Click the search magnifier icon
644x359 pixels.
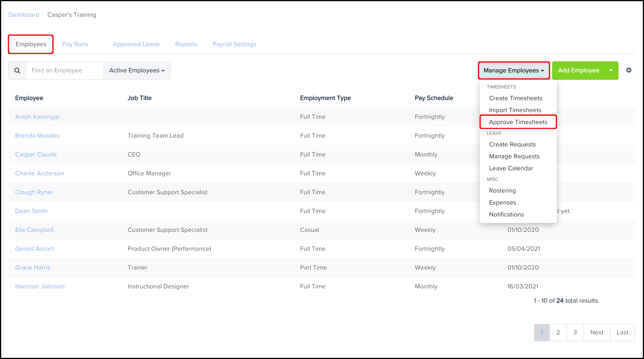17,71
